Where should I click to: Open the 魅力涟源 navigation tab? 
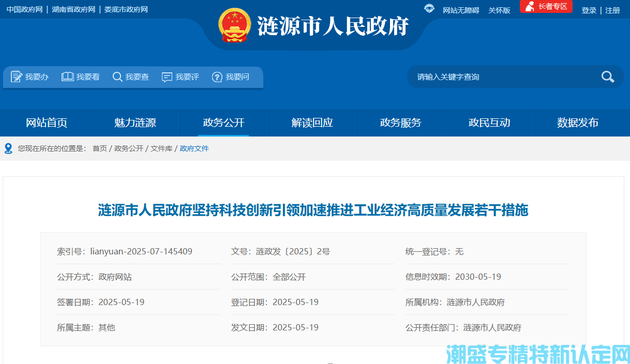tap(135, 123)
